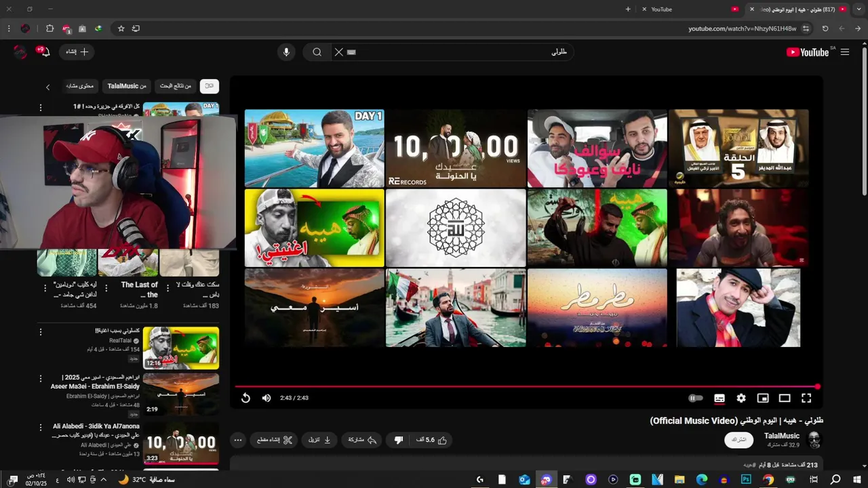Open the site info icon next to URL
This screenshot has height=488, width=868.
[806, 28]
